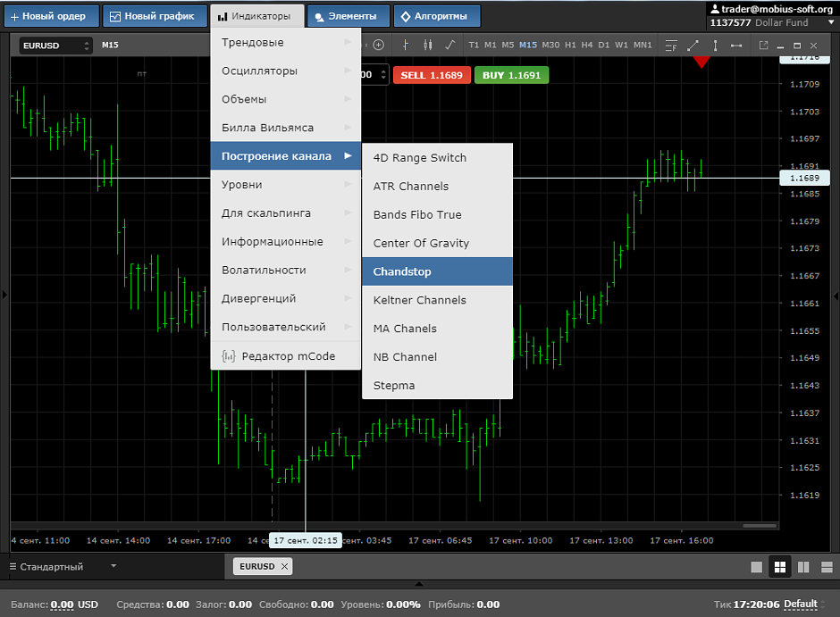Open the Индикаторы menu
Viewport: 840px width, 617px height.
point(257,16)
